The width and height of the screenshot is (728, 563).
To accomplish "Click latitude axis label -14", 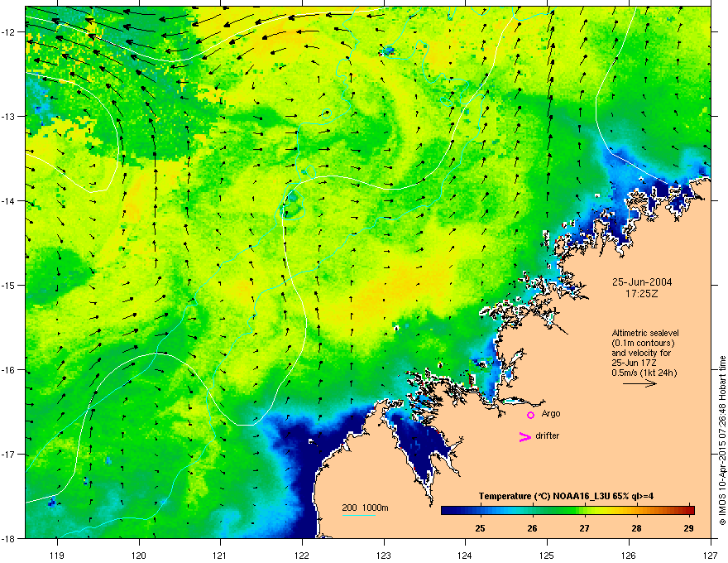I will (x=9, y=200).
